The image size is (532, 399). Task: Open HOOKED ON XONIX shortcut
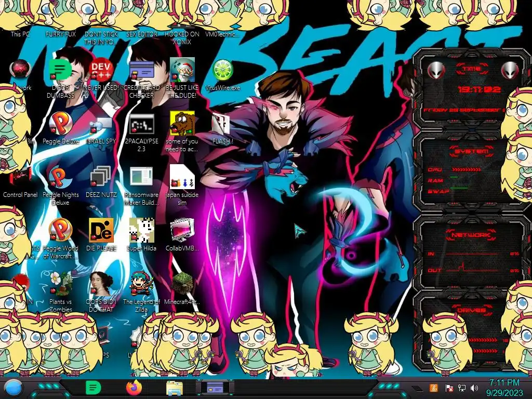tap(182, 38)
